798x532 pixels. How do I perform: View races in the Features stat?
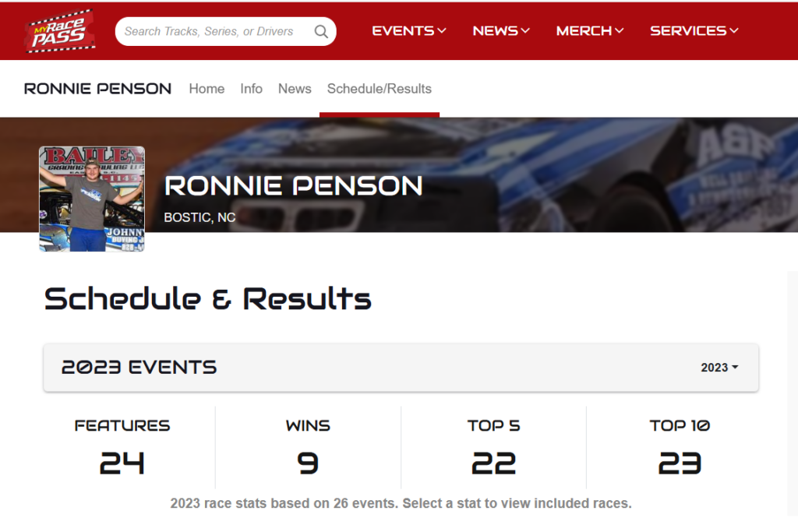pyautogui.click(x=122, y=448)
